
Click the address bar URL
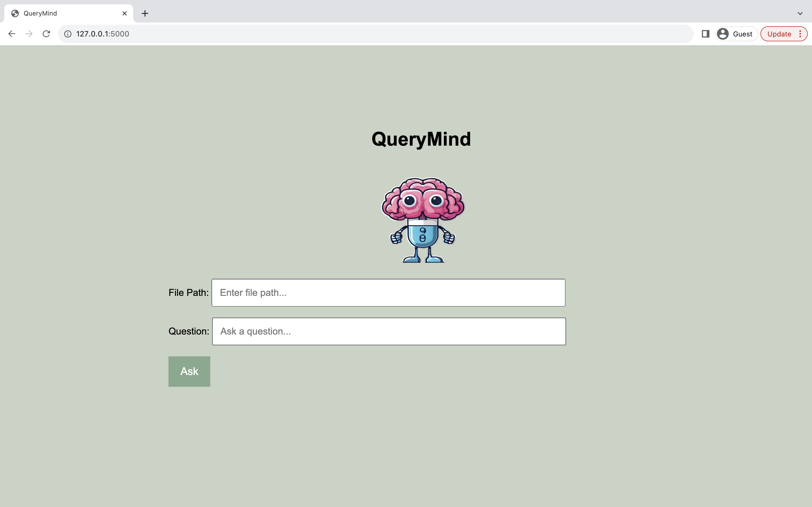[102, 34]
